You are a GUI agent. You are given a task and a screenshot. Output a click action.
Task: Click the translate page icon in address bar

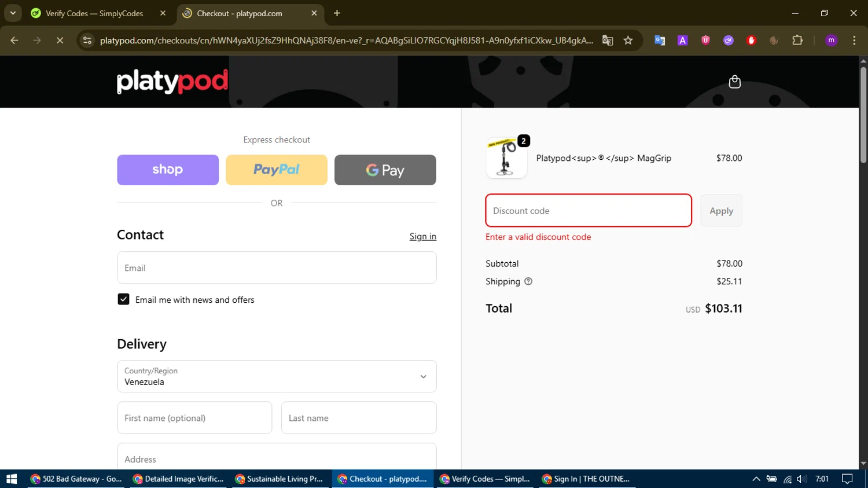tap(607, 41)
